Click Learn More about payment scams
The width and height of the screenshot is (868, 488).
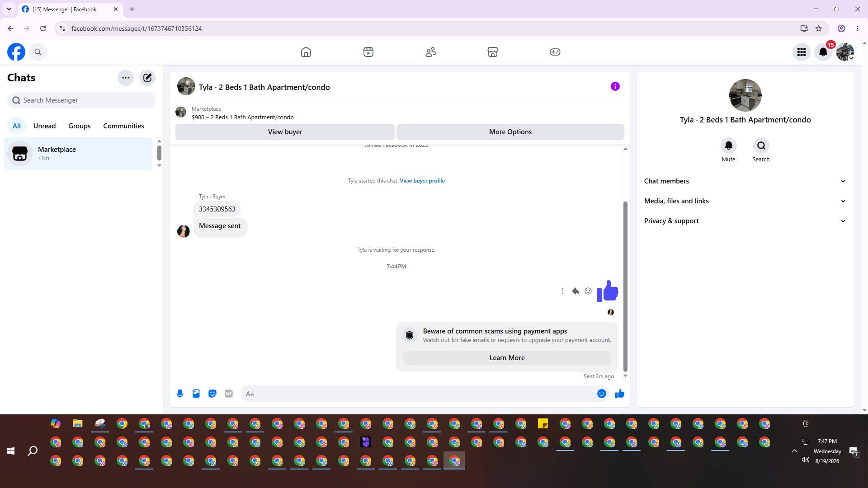[x=507, y=358]
